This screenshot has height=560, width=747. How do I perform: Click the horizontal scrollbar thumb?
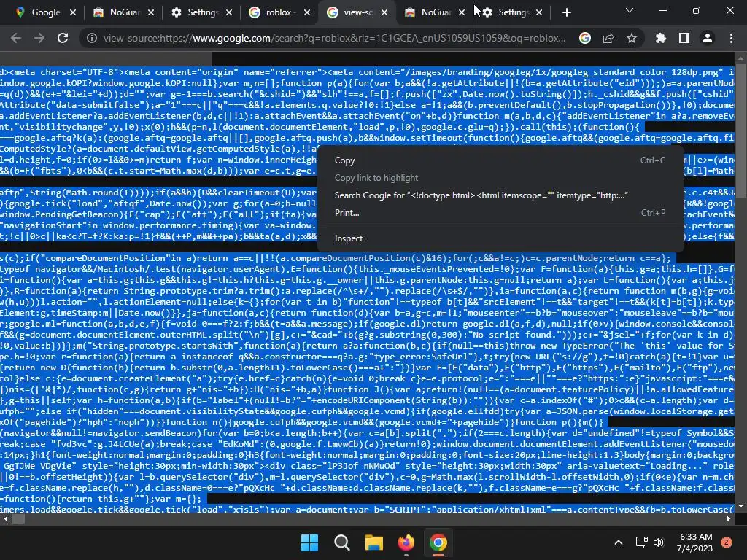pyautogui.click(x=18, y=519)
